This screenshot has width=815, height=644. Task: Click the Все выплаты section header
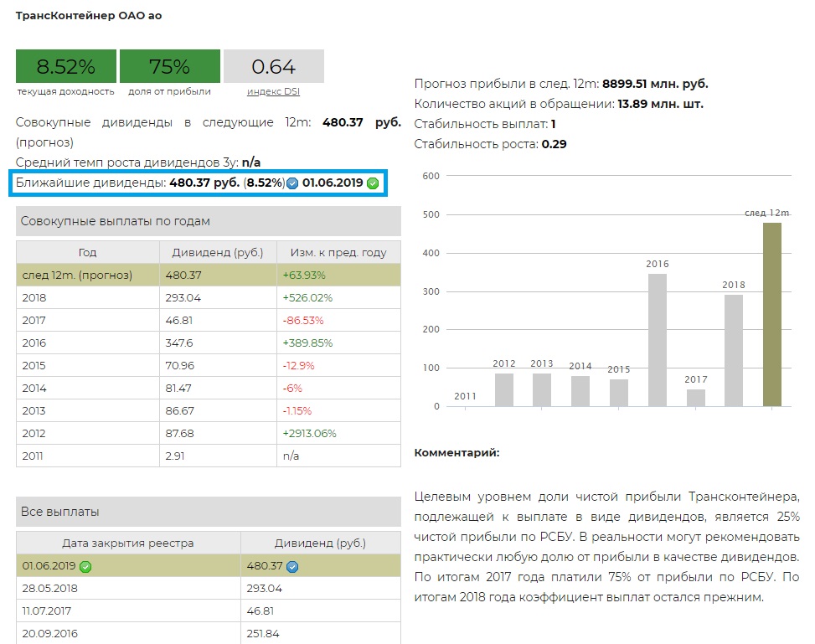tap(208, 512)
